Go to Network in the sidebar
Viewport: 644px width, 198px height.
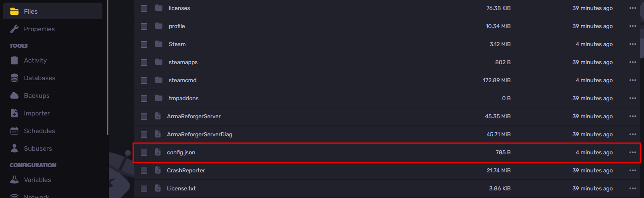click(36, 196)
